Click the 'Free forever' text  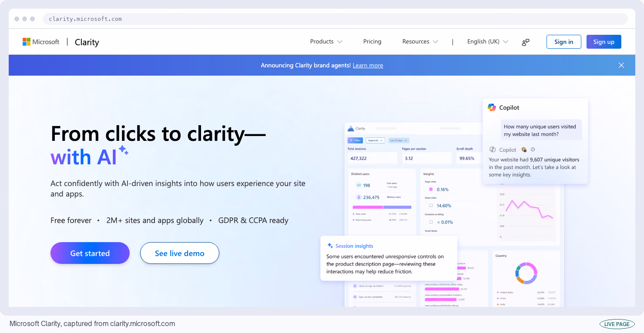coord(71,220)
